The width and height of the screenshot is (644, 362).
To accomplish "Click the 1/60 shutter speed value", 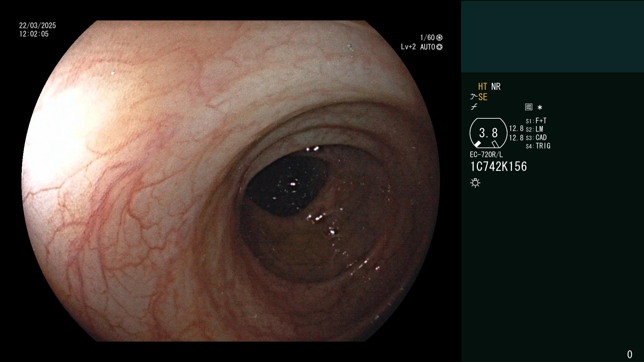I will coord(427,38).
